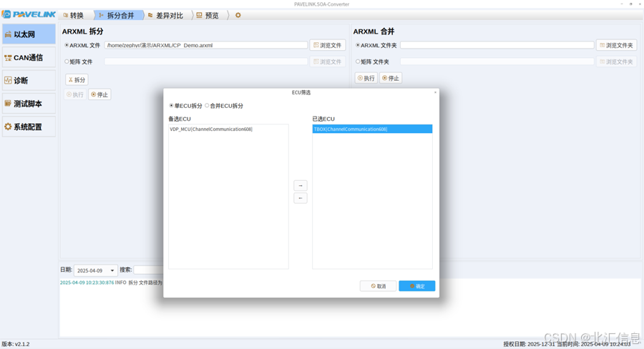Click the ARXML 文件夹 path input field

[497, 45]
